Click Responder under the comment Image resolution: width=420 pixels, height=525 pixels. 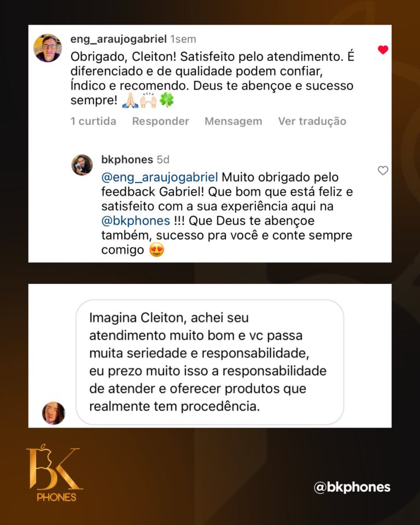[160, 121]
